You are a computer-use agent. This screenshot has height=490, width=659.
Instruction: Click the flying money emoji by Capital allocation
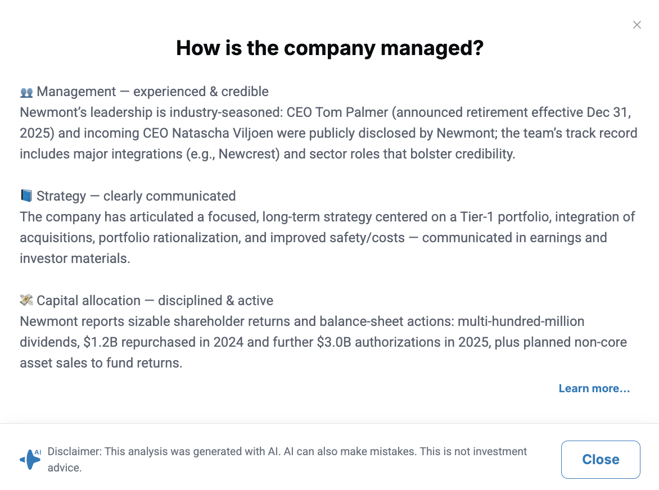click(x=26, y=300)
